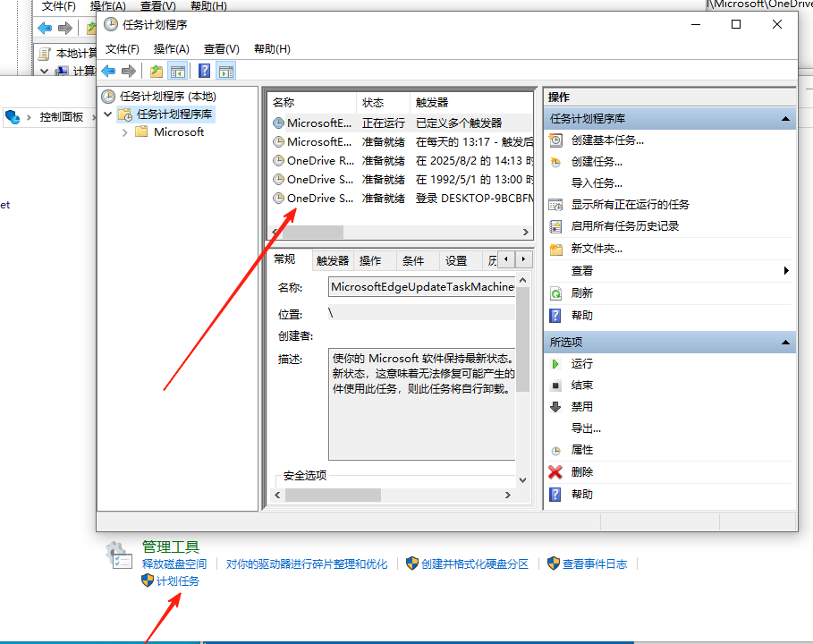Open help from the blue question-mark toolbar icon
This screenshot has height=644, width=813.
point(204,71)
